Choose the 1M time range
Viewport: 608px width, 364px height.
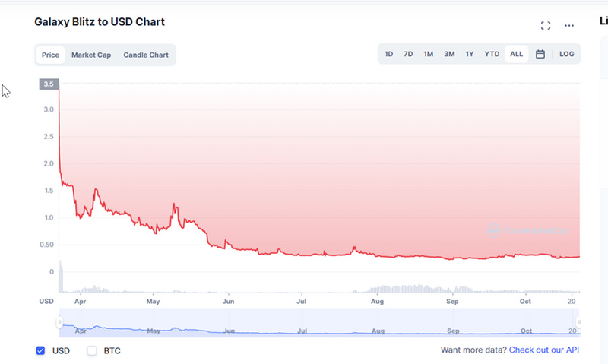point(429,54)
